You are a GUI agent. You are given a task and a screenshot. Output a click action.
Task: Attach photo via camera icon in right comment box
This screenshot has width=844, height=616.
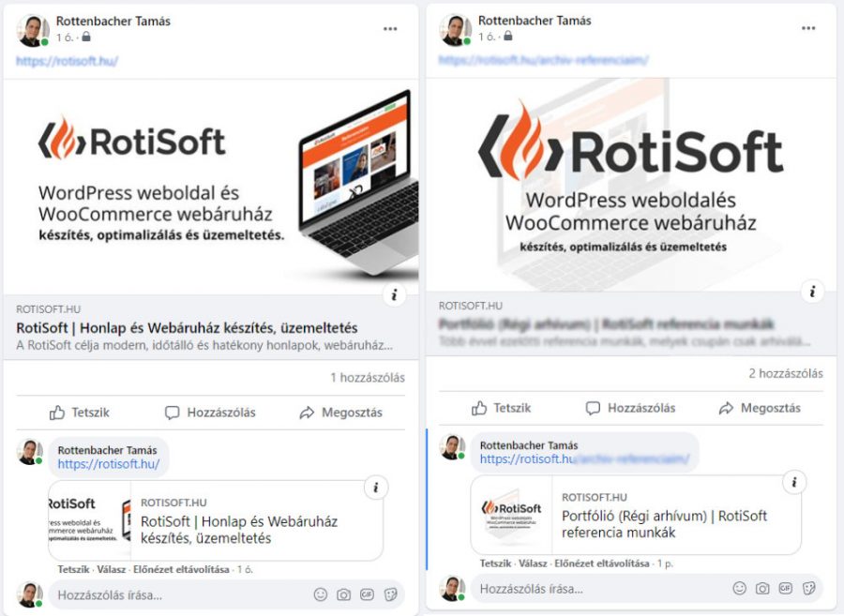[x=762, y=589]
